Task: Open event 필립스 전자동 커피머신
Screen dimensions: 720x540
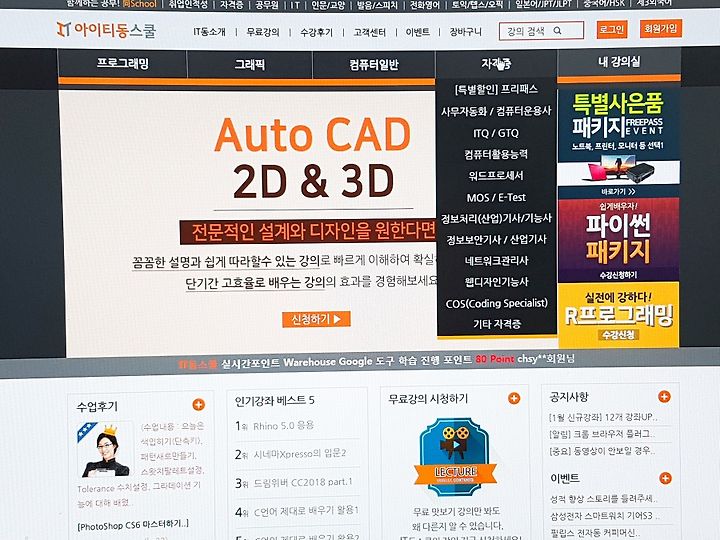Action: point(596,533)
